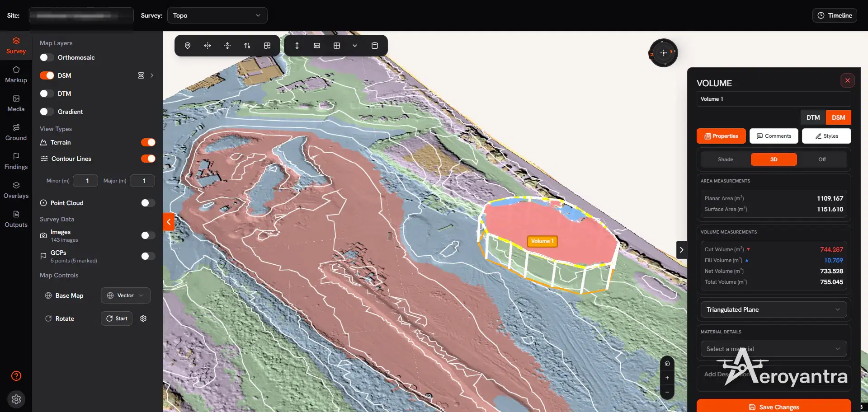Open the Timeline view
Screen dimensions: 868x412
(x=835, y=15)
